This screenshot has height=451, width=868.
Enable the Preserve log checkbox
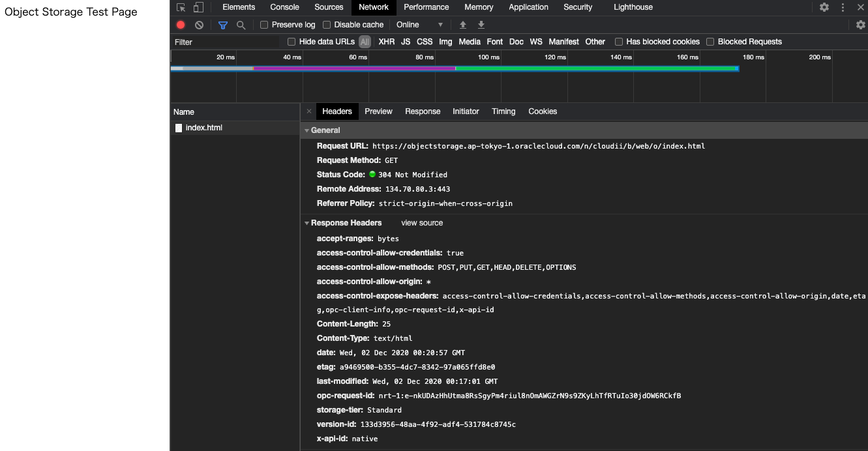click(x=264, y=25)
